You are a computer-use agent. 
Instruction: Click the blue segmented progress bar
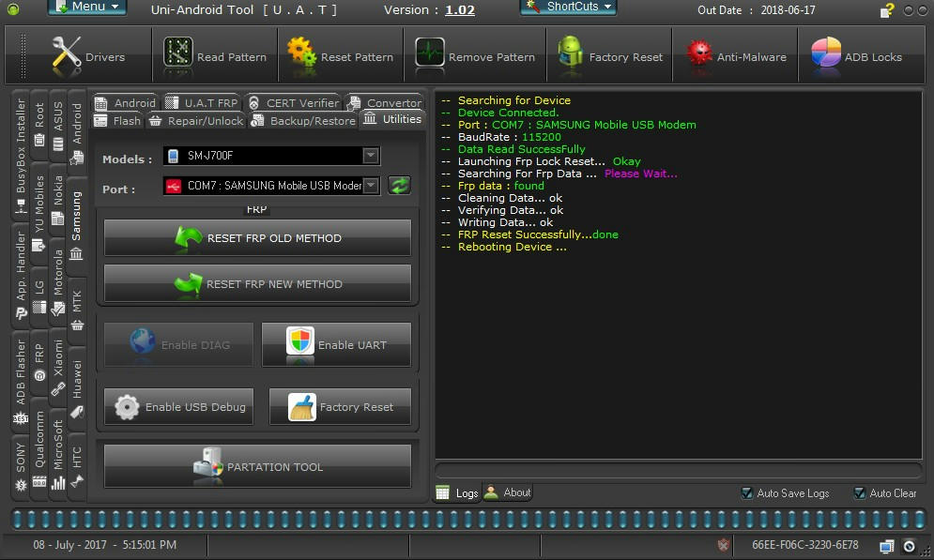coord(469,519)
